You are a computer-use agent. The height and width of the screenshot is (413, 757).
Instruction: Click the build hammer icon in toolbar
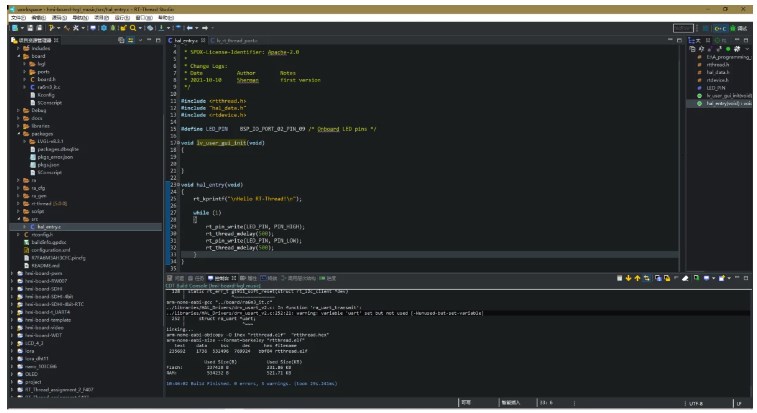51,28
